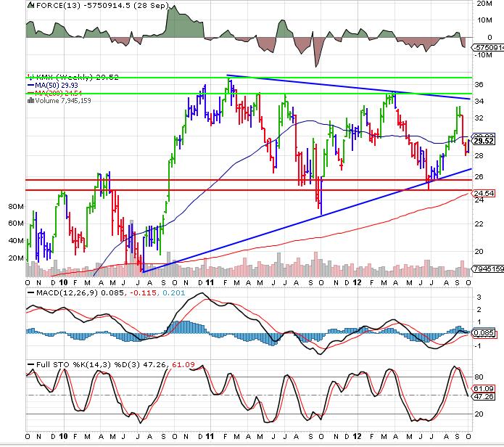Click the 3 label on the MACD axis
The width and height of the screenshot is (504, 447).
point(479,297)
